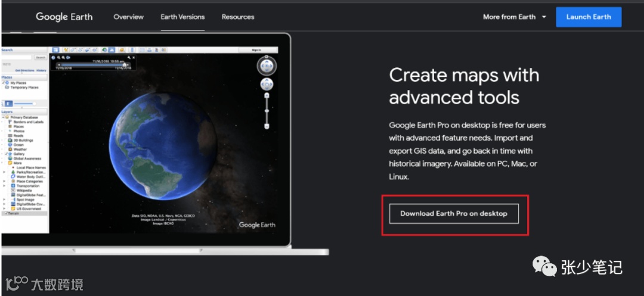Click the Look joystick compass ring
Screen dimensions: 644x296
point(267,66)
